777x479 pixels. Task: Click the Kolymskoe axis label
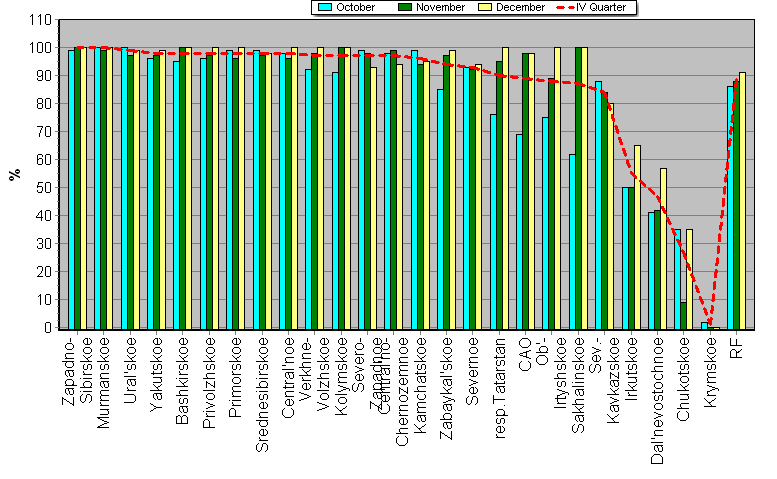tap(341, 375)
